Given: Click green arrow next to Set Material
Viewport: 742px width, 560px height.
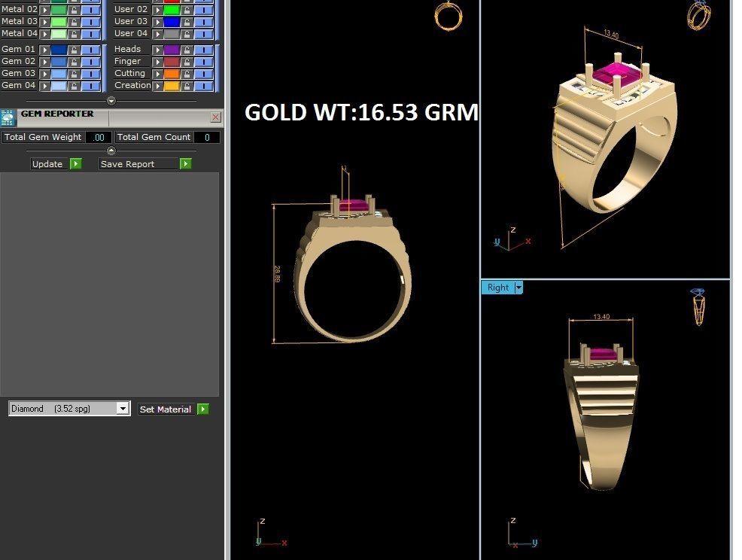Looking at the screenshot, I should (x=203, y=409).
